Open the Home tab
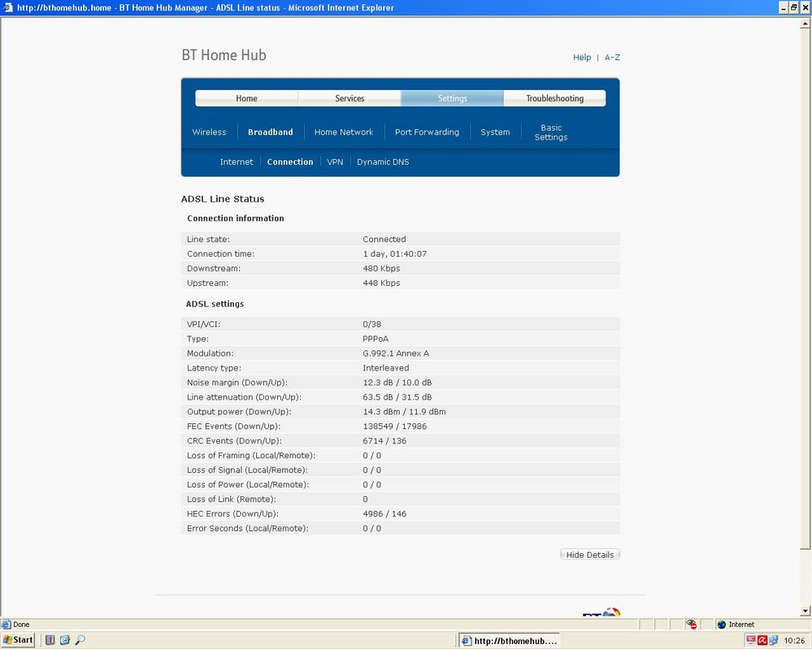This screenshot has width=812, height=649. coord(246,98)
